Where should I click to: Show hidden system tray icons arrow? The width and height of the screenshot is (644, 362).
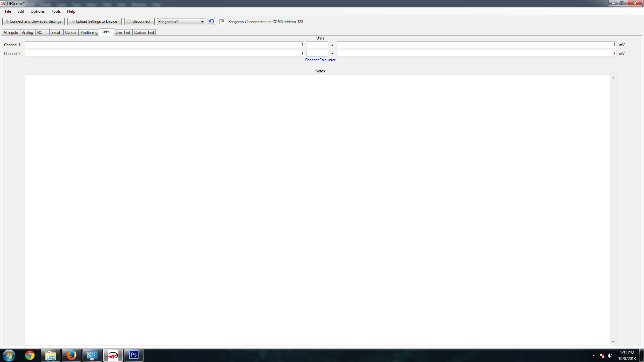coord(594,356)
